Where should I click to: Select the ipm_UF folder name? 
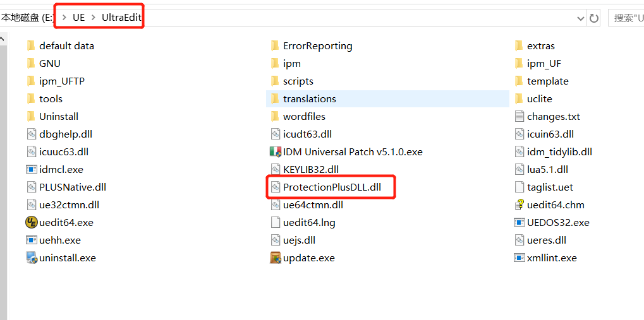click(x=544, y=64)
